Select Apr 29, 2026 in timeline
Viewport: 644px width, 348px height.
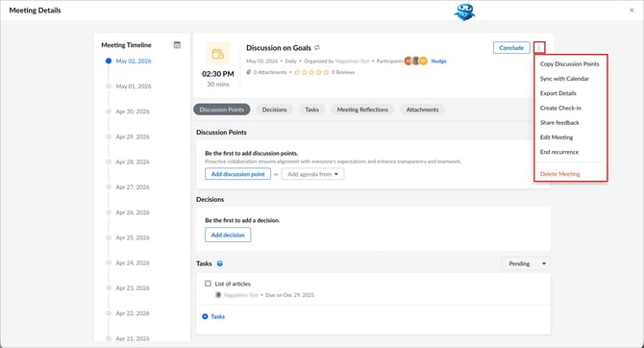pyautogui.click(x=133, y=137)
